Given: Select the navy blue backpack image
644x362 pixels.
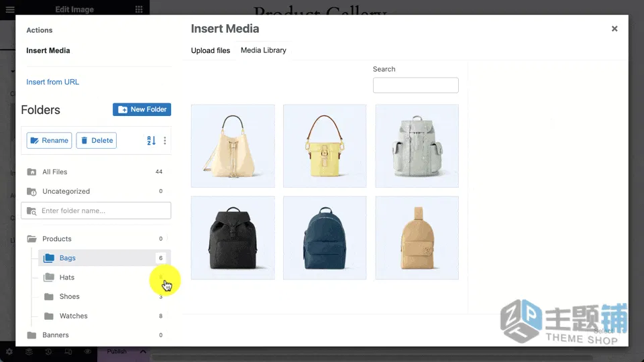Looking at the screenshot, I should (325, 238).
